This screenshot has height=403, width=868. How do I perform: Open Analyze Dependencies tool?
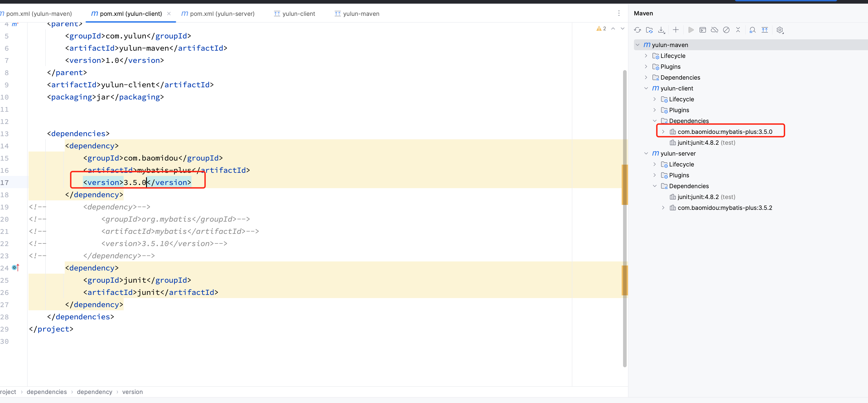(752, 30)
